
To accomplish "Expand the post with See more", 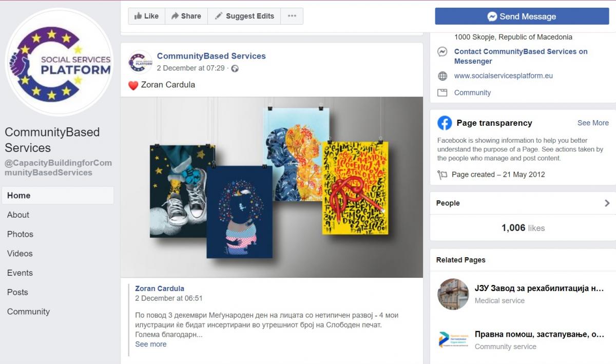I will 151,344.
